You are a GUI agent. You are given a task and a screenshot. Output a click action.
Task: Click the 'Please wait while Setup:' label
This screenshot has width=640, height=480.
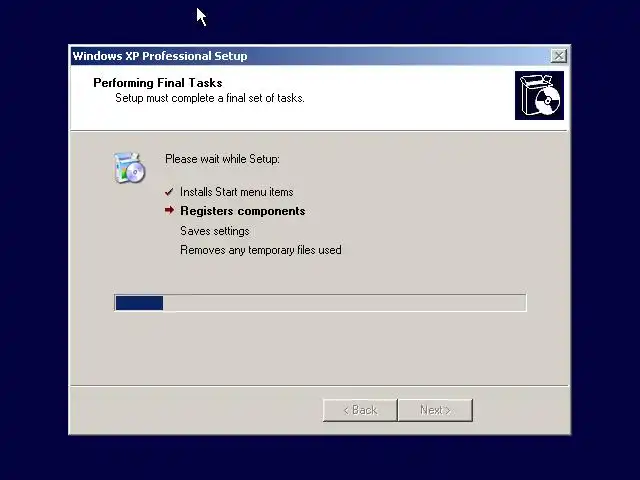[222, 159]
